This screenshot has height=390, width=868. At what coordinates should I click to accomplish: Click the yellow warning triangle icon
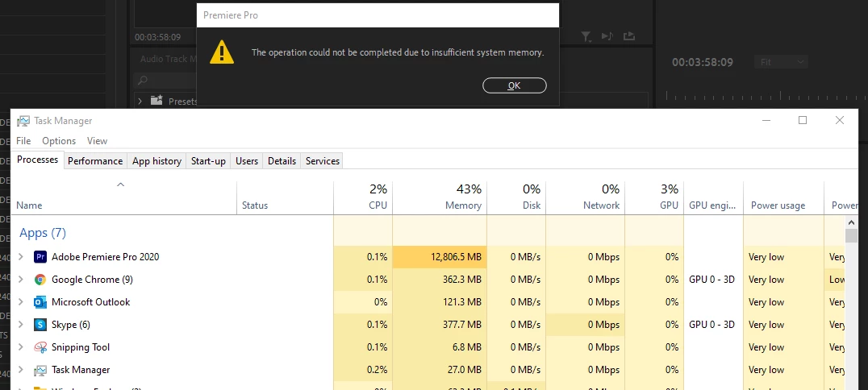click(x=221, y=52)
